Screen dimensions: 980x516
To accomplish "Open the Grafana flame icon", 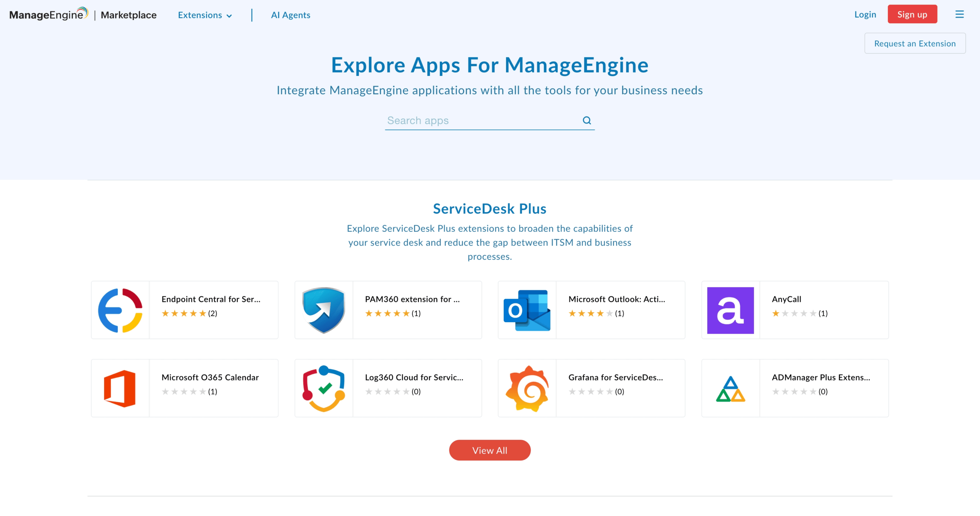I will coord(527,388).
